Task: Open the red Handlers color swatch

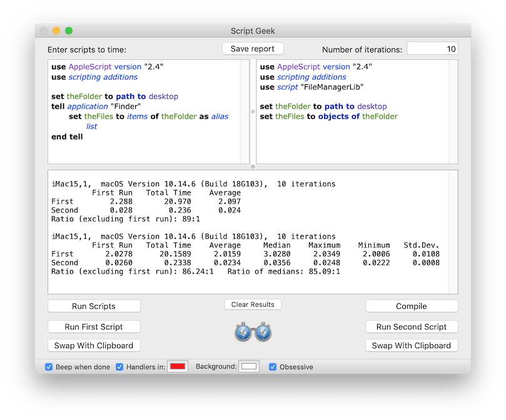Action: (178, 367)
